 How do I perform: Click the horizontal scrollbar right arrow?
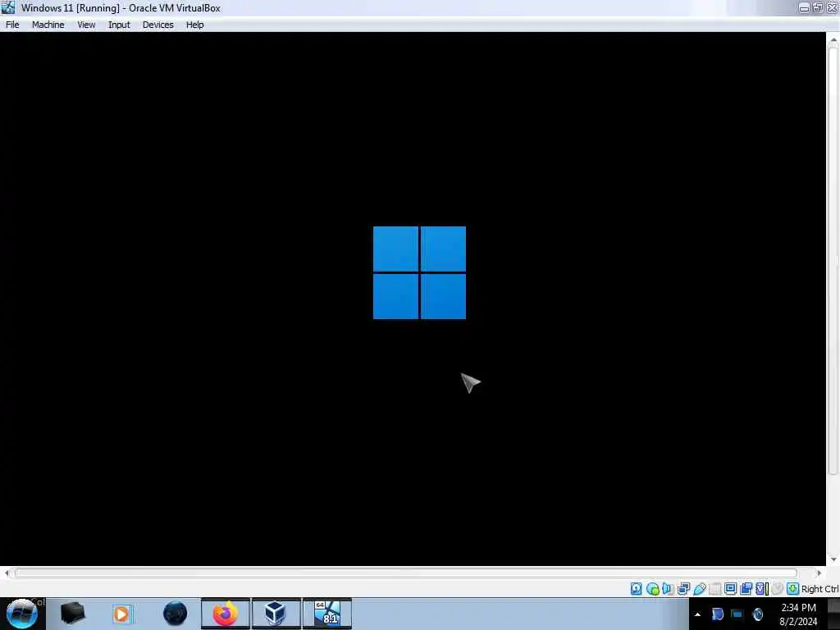pyautogui.click(x=819, y=573)
